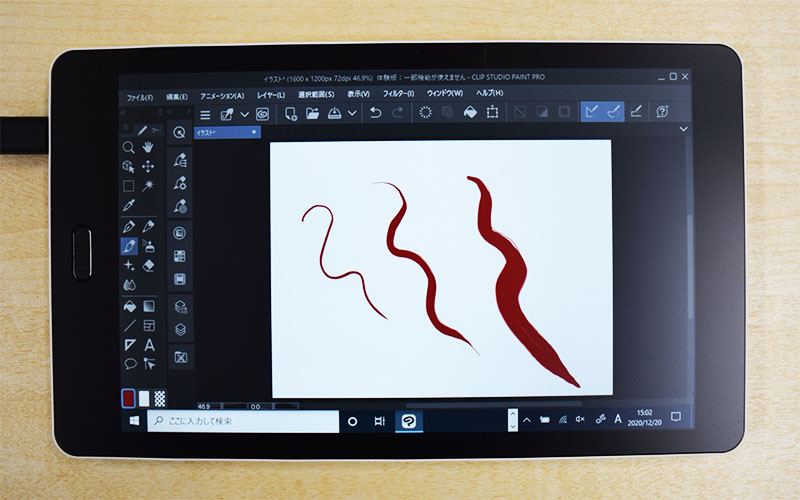Open the アニメーション(A) menu
Screen dimensions: 800x500
click(x=222, y=96)
